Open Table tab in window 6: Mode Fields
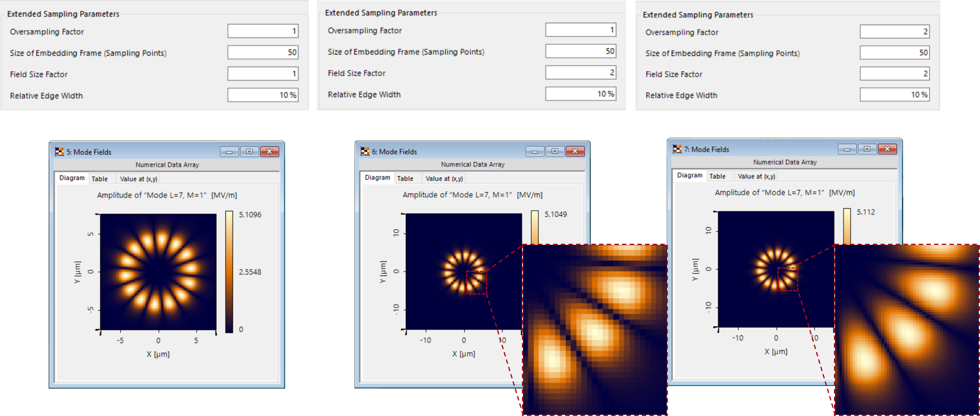 pos(405,178)
